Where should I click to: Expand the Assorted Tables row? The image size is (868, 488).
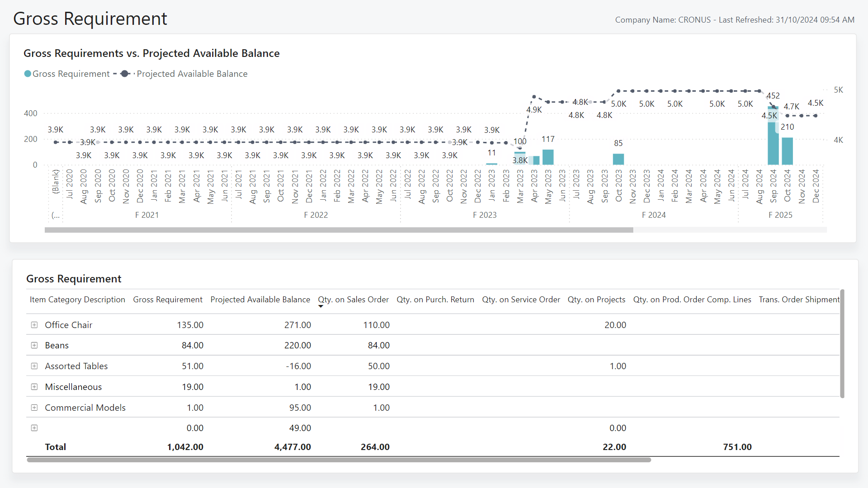coord(34,366)
